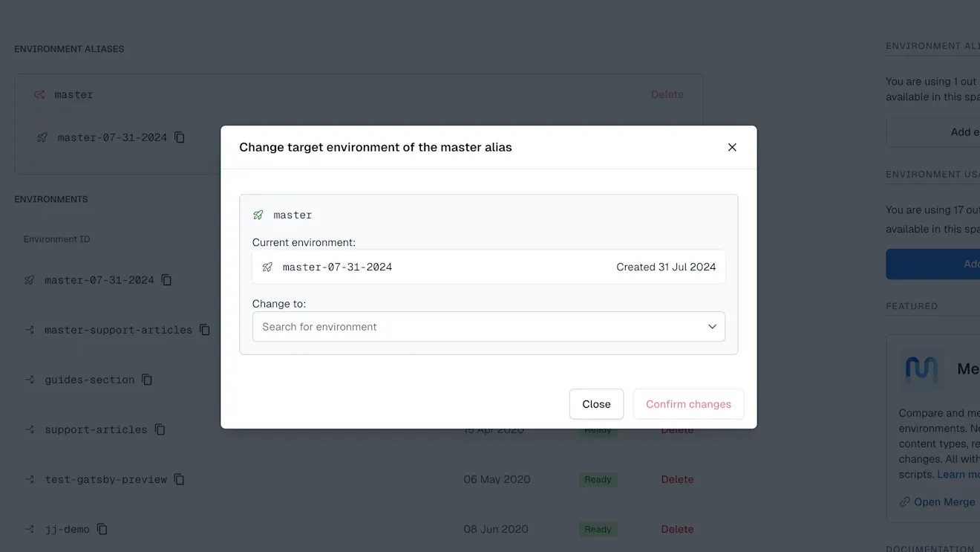
Task: Click the rocket icon beside master in the dialog
Action: pos(258,215)
